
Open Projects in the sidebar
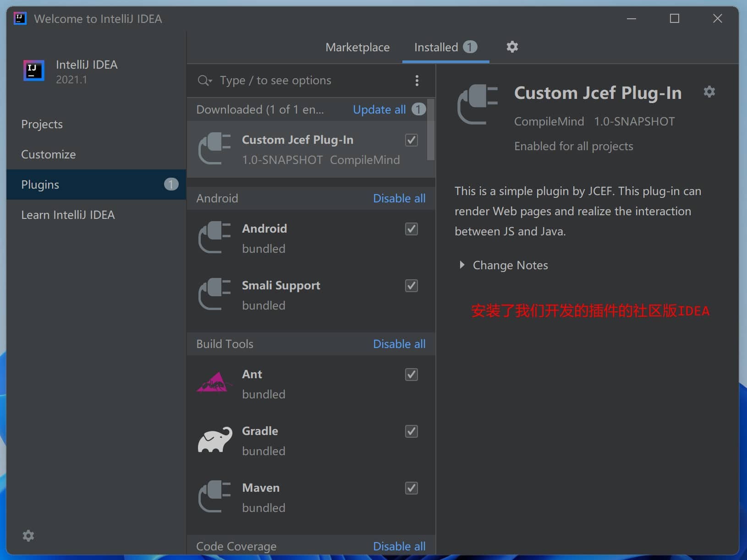pyautogui.click(x=96, y=124)
